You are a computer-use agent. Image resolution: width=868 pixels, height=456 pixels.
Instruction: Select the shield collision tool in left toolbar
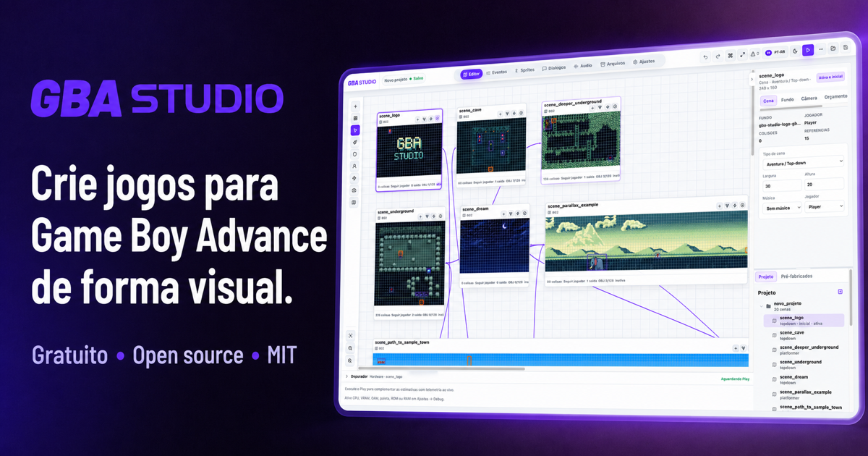tap(355, 154)
